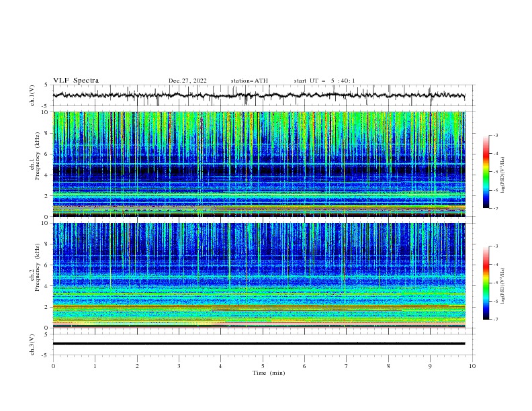Click the "2" tick on the time axis

pos(137,366)
